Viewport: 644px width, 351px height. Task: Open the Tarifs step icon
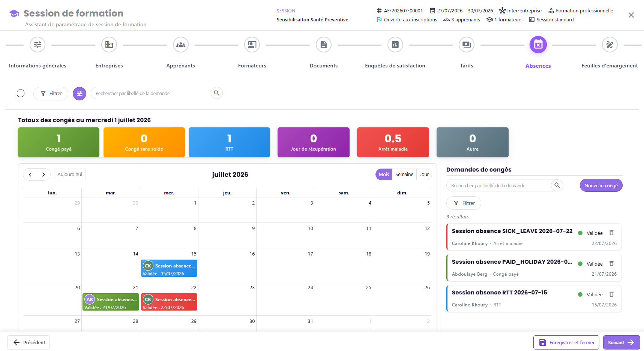point(467,45)
